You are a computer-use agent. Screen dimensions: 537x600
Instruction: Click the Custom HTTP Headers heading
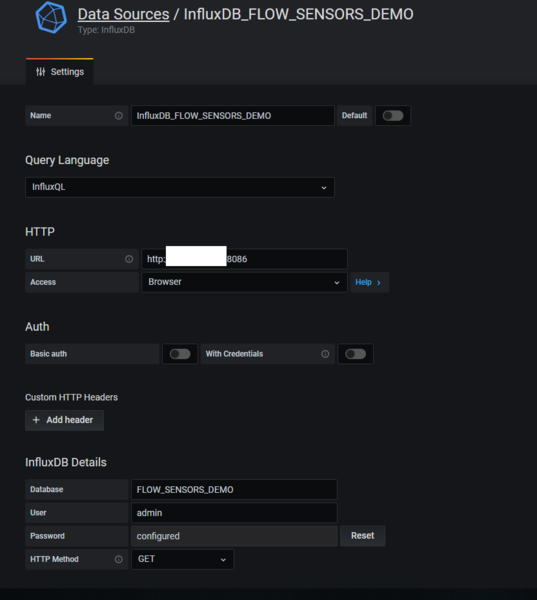click(x=72, y=397)
